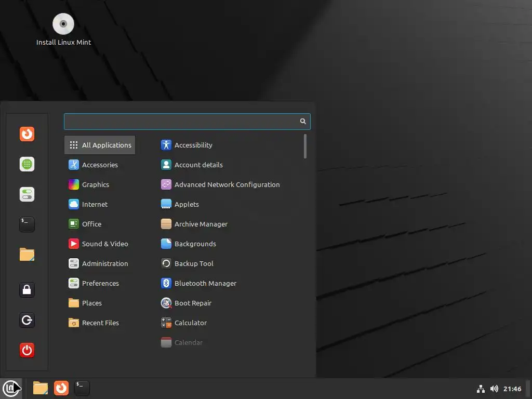Launch Firefox from menu favorites sidebar
532x399 pixels.
coord(27,134)
